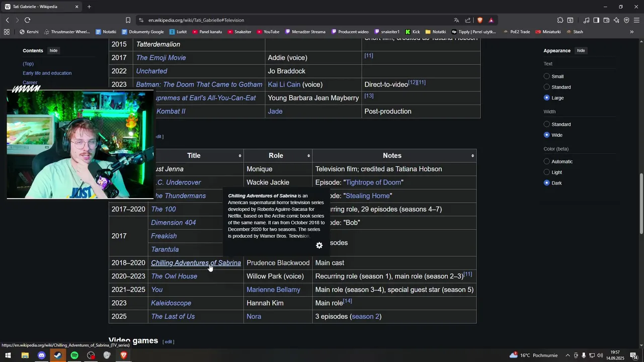Hide the Appearance panel

click(581, 51)
